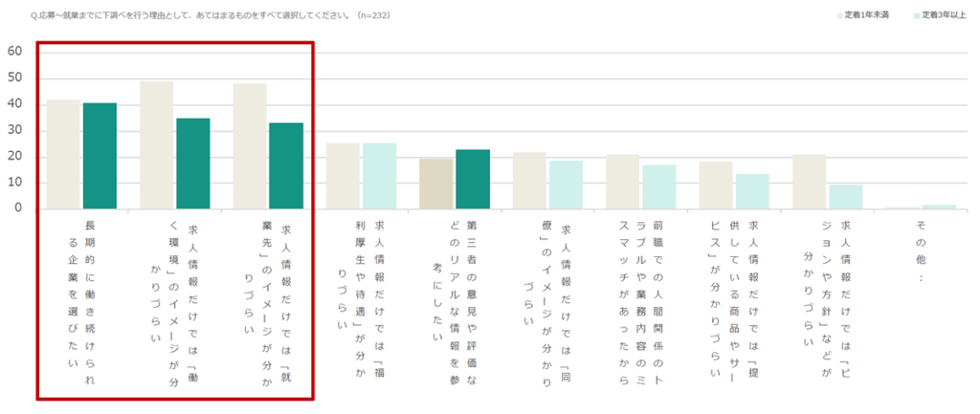Viewport: 980px width, 414px height.
Task: Click the 定着3年以上 legend color swatch
Action: coord(917,15)
